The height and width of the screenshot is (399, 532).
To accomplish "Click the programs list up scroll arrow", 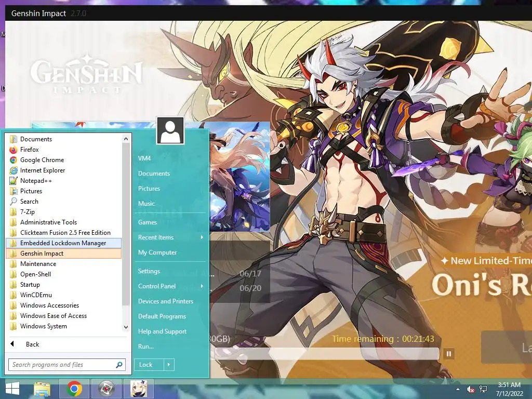I will click(126, 139).
